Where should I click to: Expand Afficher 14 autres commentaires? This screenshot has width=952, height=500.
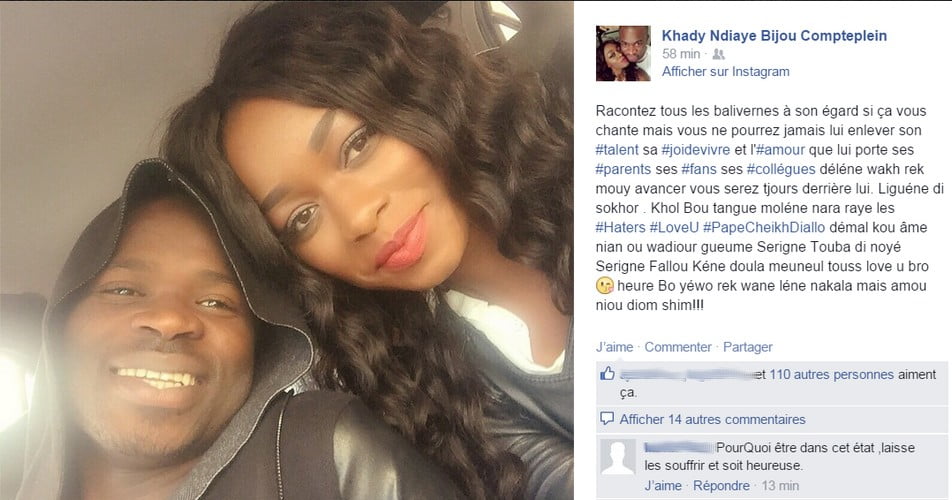712,419
